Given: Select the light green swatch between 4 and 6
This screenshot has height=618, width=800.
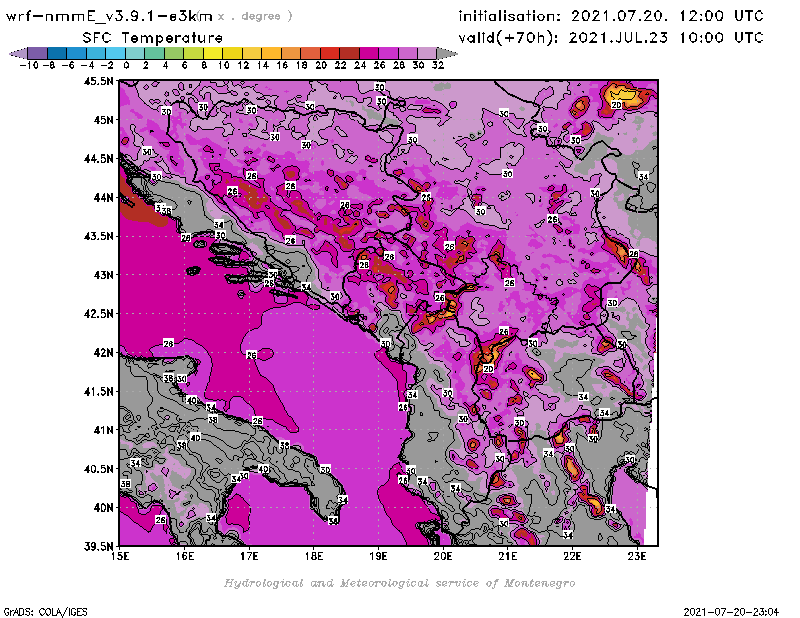Looking at the screenshot, I should tap(174, 53).
